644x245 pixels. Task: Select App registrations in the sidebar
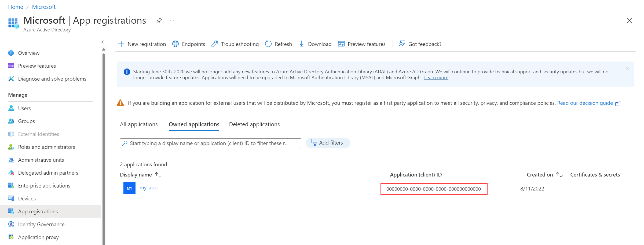coord(50,211)
